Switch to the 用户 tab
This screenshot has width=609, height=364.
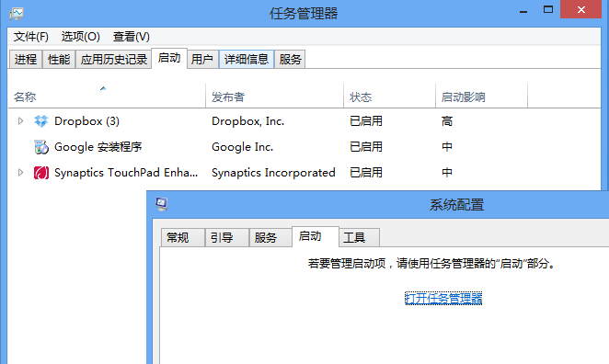(202, 60)
